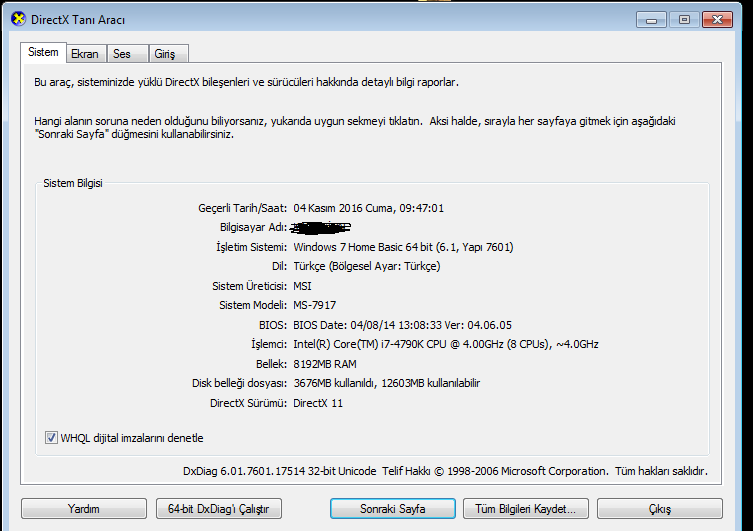Click the DirectX Tanı Aracı title text

78,20
